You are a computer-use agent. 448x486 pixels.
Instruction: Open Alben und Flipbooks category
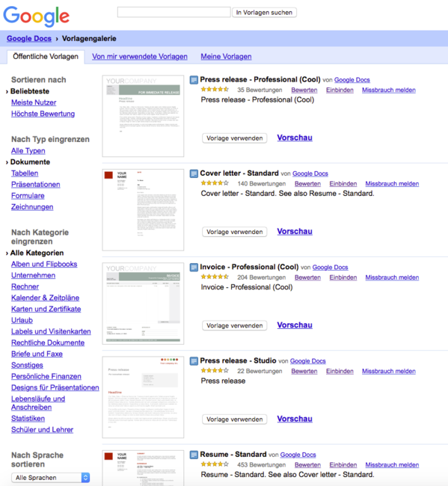coord(44,265)
